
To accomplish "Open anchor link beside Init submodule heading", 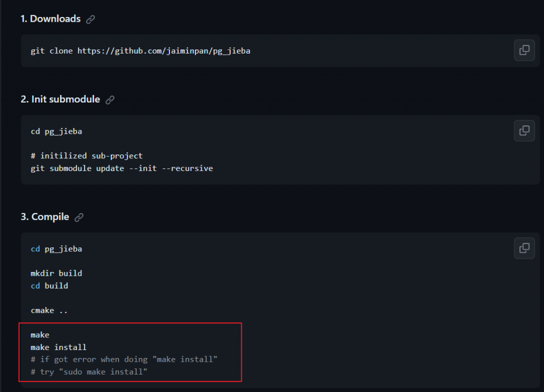I will (x=110, y=100).
